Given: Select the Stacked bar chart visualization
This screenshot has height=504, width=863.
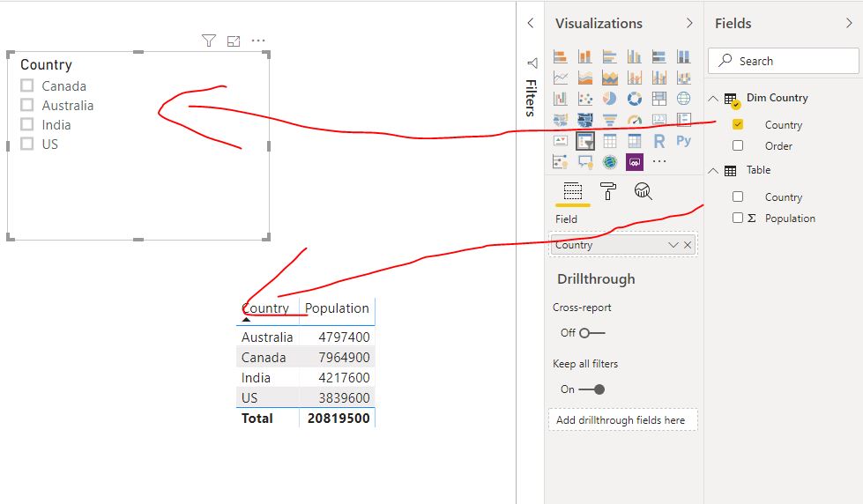Looking at the screenshot, I should coord(561,56).
